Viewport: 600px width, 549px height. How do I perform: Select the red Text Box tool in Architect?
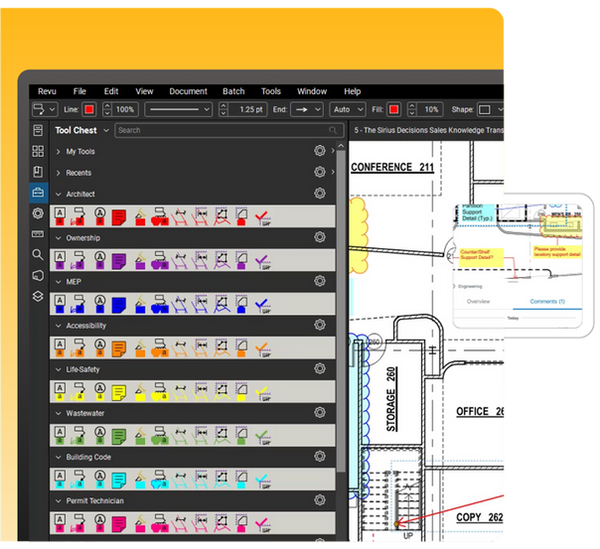(60, 217)
